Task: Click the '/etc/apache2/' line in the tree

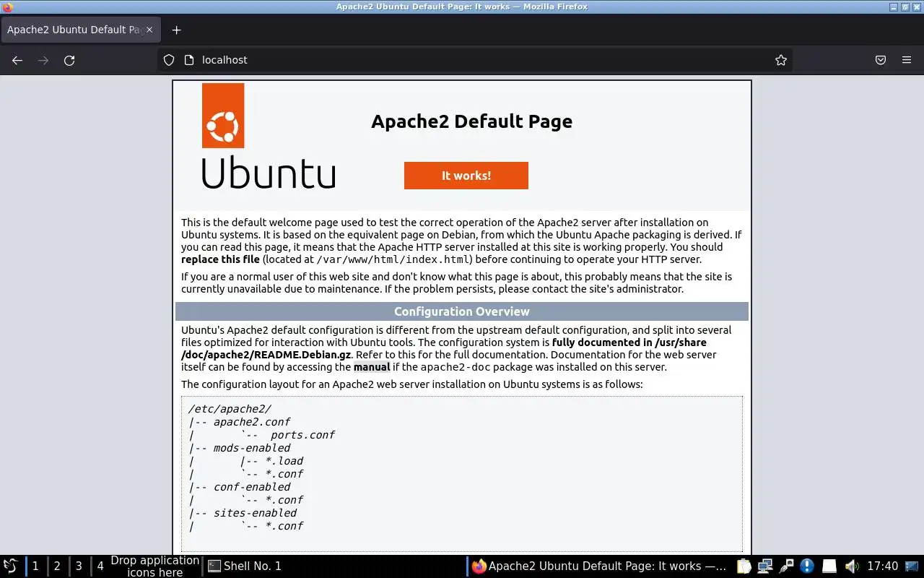Action: (230, 409)
